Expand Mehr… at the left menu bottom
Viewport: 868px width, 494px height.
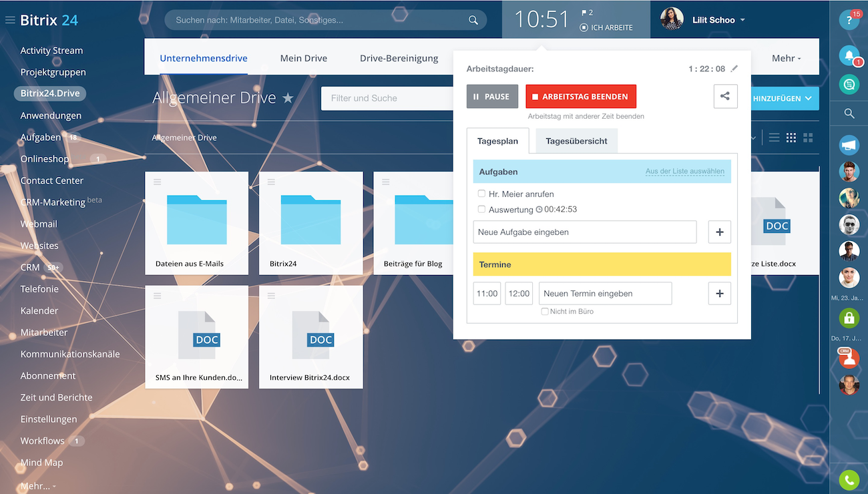[38, 485]
